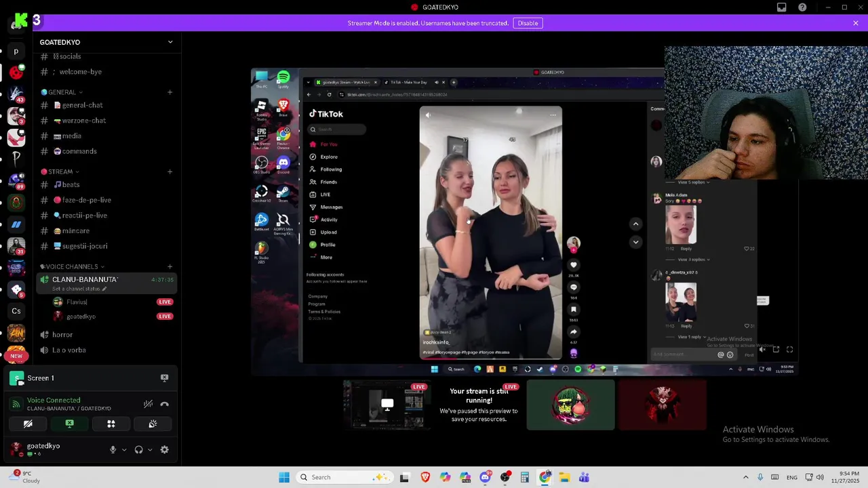Image resolution: width=868 pixels, height=488 pixels.
Task: Open the Windows Start menu
Action: [x=284, y=477]
